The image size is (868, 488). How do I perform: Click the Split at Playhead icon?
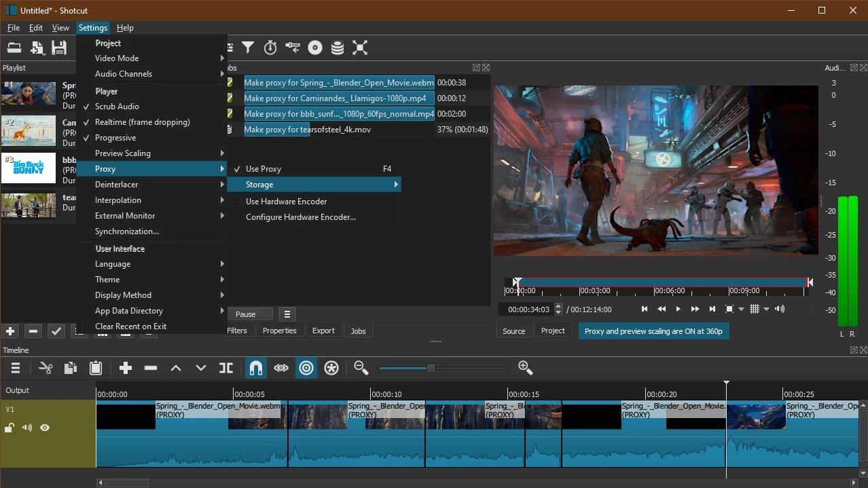[226, 368]
